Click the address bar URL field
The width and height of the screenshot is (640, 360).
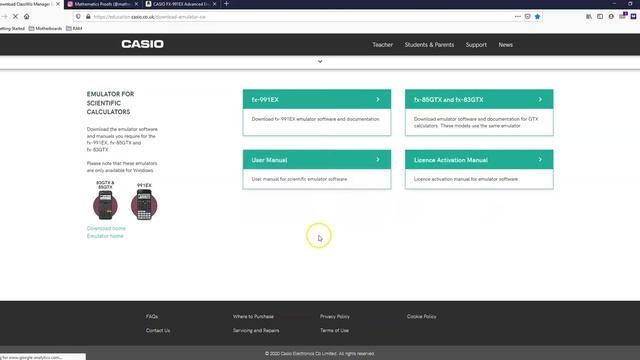302,17
